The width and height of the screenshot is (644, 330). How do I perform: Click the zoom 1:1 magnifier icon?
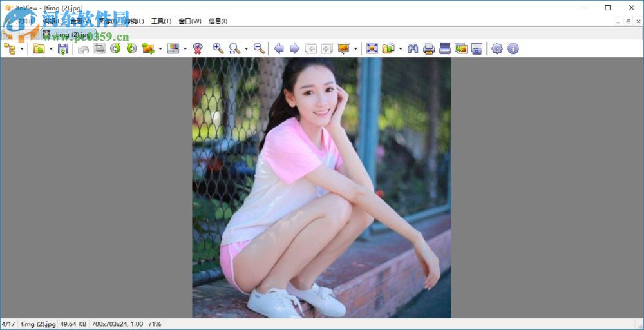(234, 49)
